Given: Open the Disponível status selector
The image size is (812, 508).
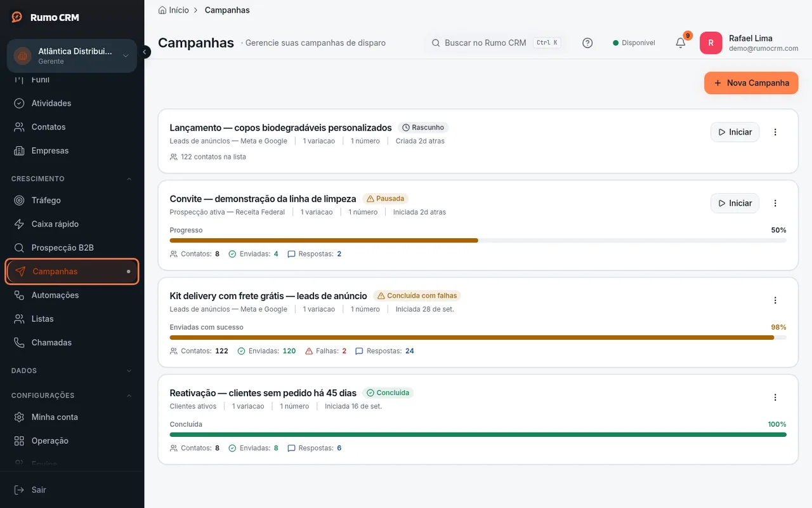Looking at the screenshot, I should coord(634,43).
